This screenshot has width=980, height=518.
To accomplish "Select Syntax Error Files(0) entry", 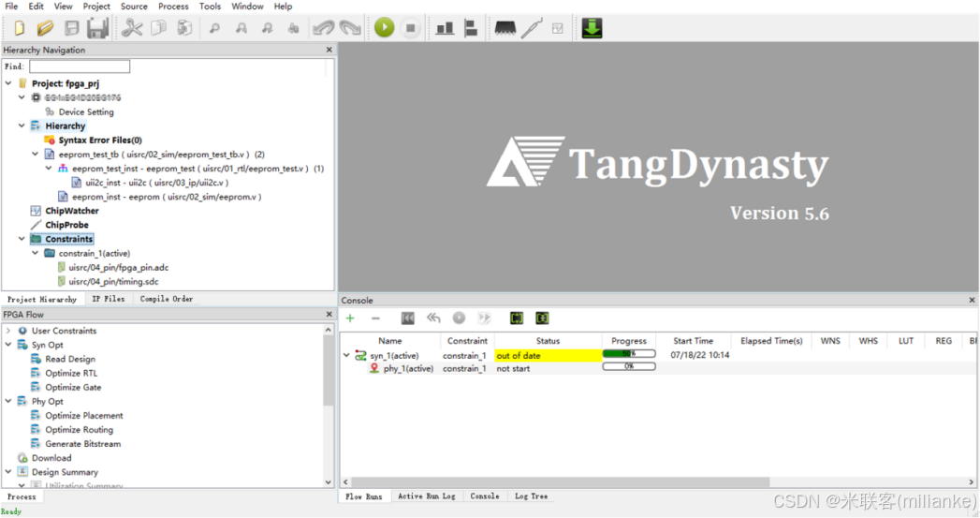I will pyautogui.click(x=100, y=141).
